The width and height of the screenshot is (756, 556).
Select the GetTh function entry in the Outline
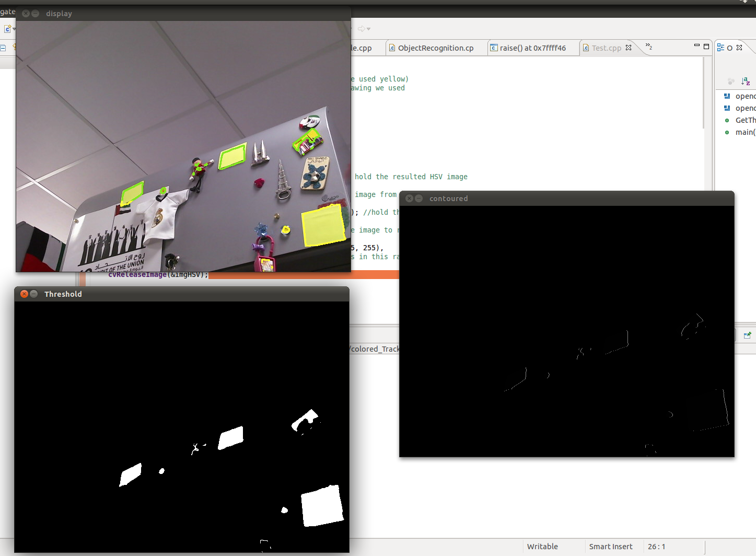(744, 120)
